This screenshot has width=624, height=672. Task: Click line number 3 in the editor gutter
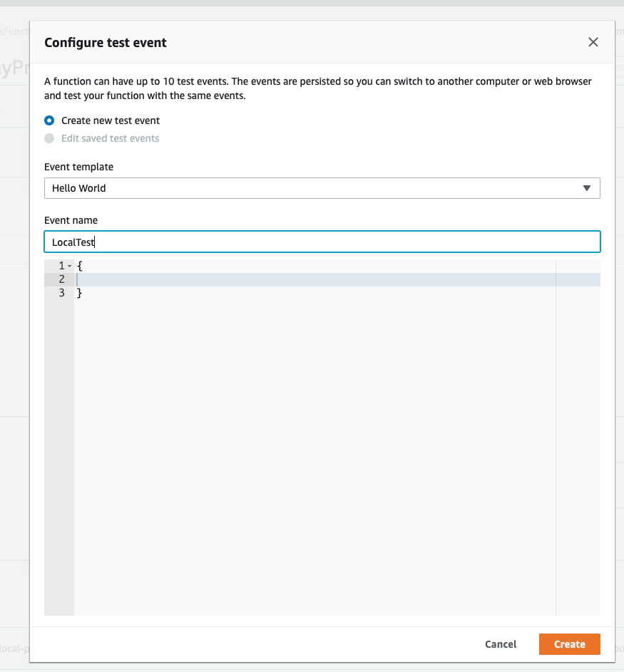click(61, 293)
